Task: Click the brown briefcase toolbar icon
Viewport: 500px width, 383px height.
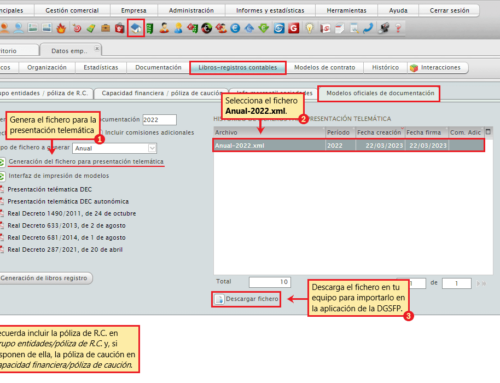Action: [105, 28]
